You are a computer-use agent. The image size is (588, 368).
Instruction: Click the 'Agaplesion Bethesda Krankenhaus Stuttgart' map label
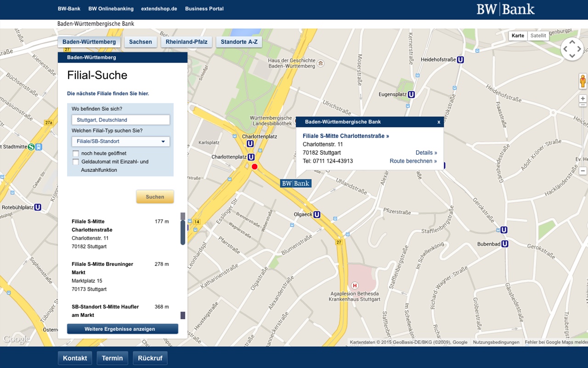pos(355,296)
